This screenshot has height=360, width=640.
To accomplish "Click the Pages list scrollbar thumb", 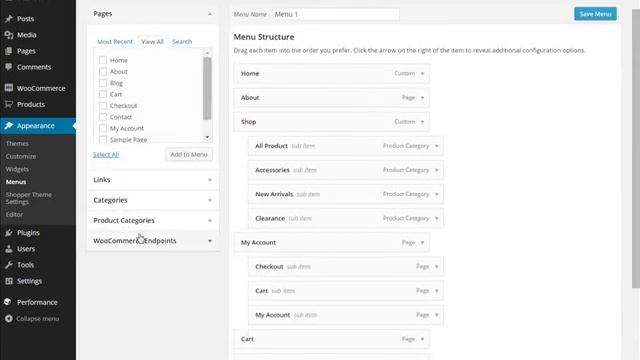I will [x=207, y=89].
